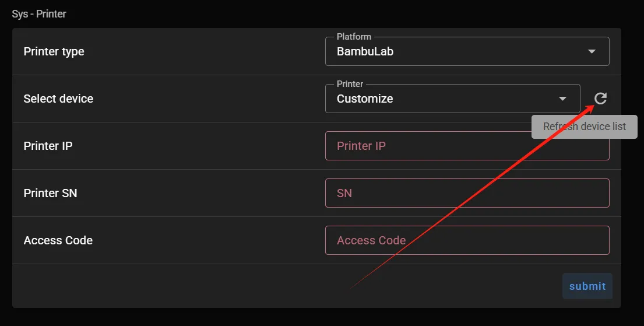Viewport: 644px width, 326px height.
Task: Click the "Printer SN" row label
Action: (50, 193)
